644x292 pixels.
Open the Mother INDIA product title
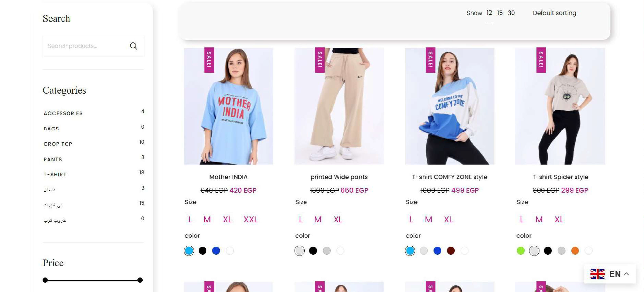coord(228,177)
